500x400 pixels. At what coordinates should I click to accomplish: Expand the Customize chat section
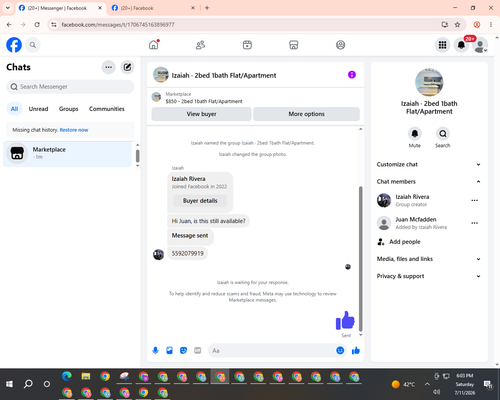429,164
